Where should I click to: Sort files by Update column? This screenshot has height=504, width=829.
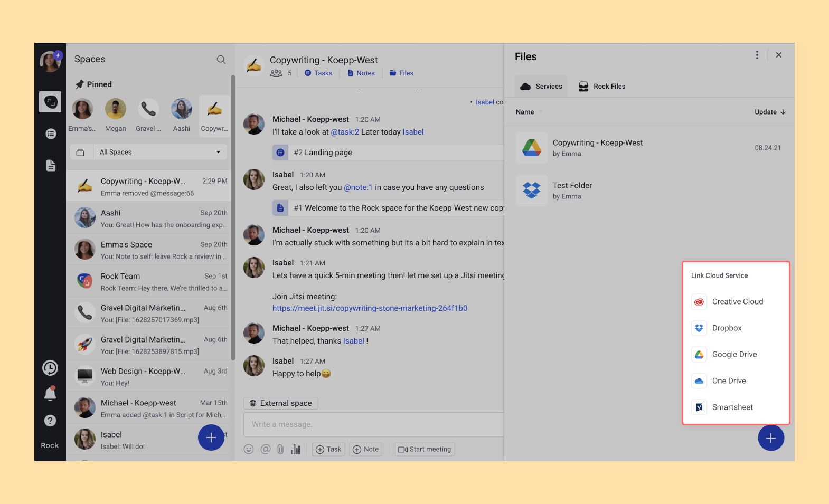click(x=769, y=112)
